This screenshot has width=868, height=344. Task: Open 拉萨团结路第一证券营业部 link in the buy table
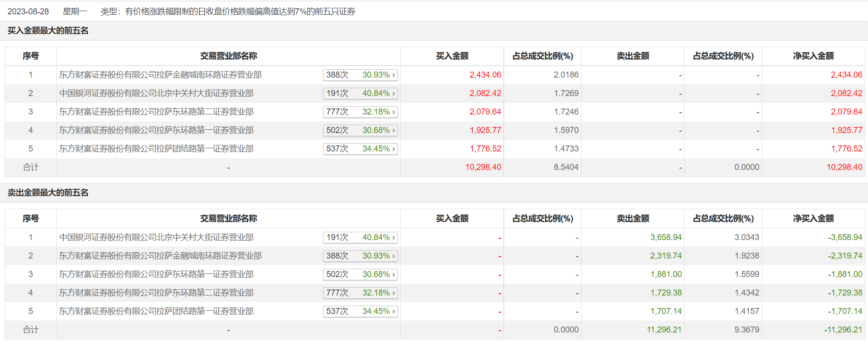click(156, 149)
